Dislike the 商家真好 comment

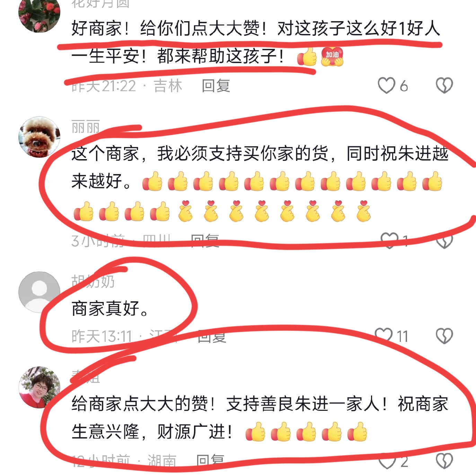[x=444, y=336]
